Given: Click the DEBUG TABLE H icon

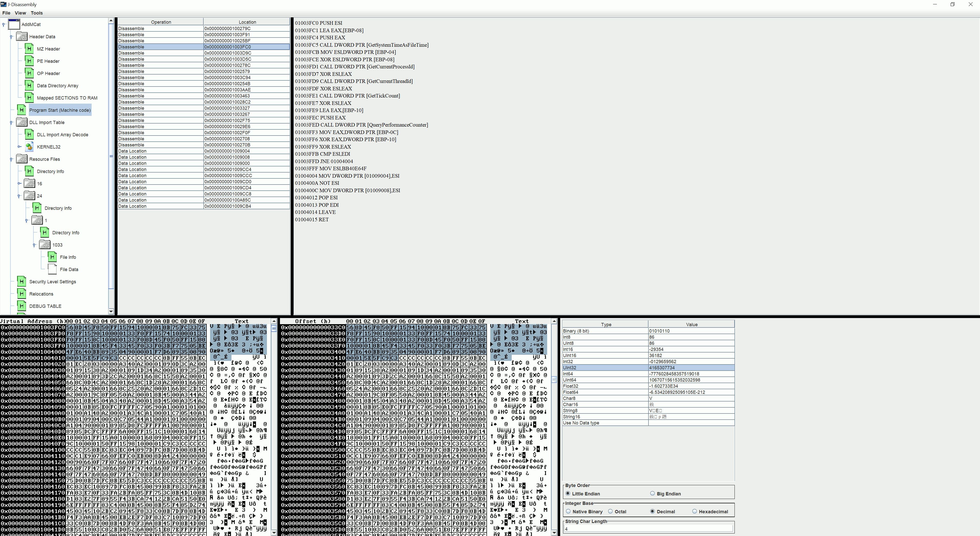Looking at the screenshot, I should click(22, 306).
